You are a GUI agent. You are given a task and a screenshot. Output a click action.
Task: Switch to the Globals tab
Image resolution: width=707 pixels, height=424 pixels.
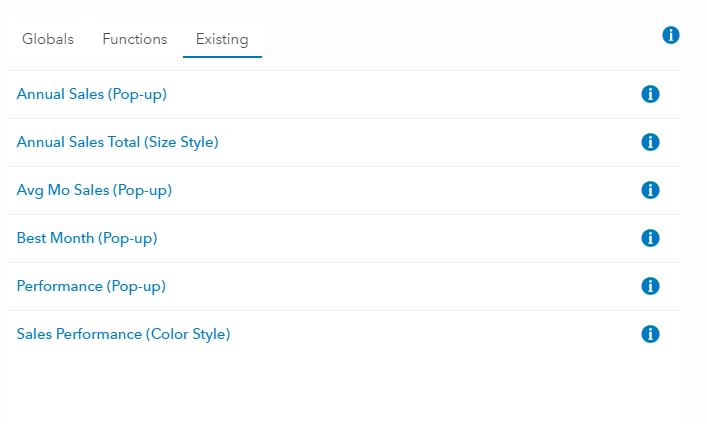(x=48, y=39)
